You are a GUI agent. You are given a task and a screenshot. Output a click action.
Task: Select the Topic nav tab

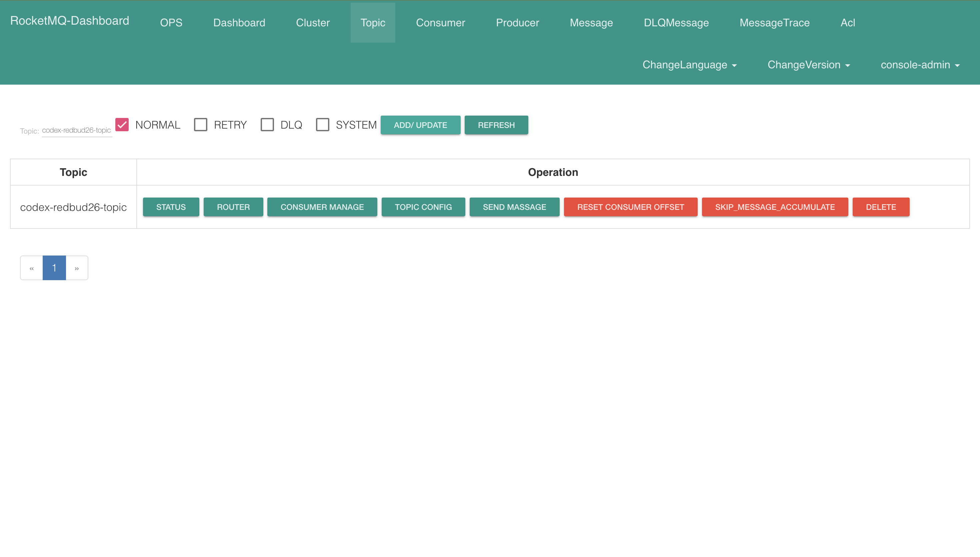373,23
